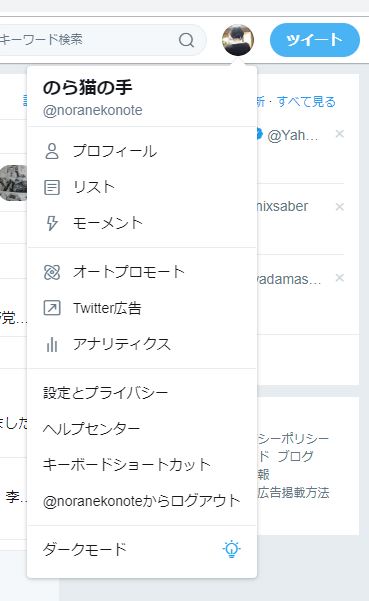369x601 pixels.
Task: Click the オートプロモート icon
Action: [x=52, y=272]
